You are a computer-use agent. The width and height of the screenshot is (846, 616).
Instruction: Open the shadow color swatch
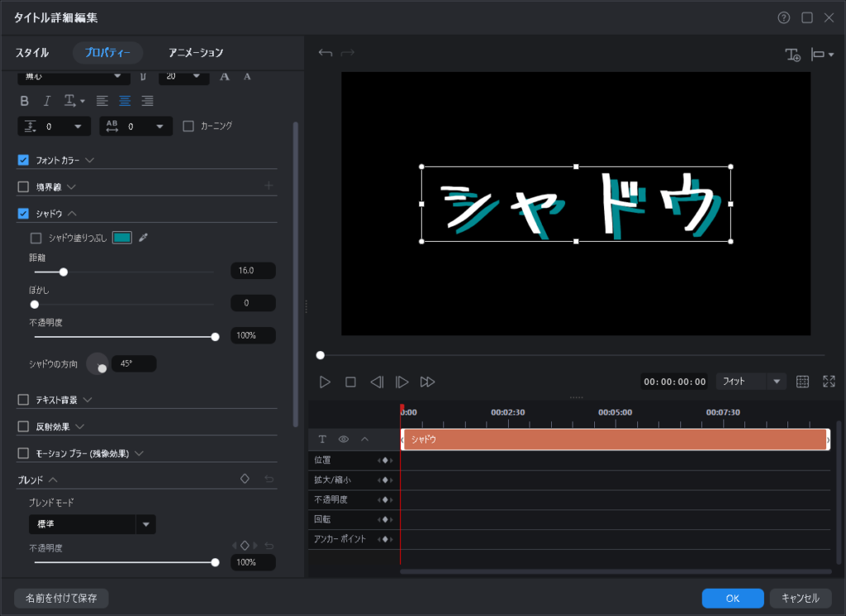121,238
